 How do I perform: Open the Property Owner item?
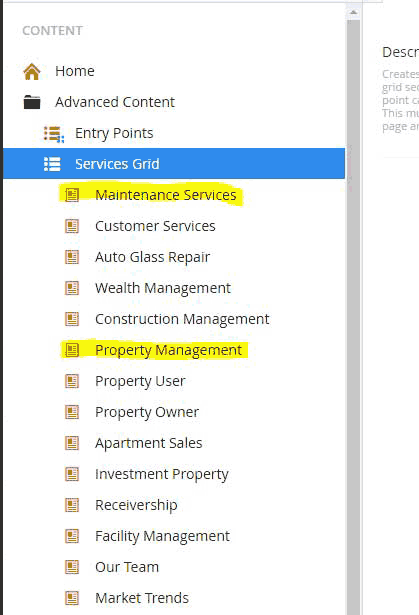[147, 412]
